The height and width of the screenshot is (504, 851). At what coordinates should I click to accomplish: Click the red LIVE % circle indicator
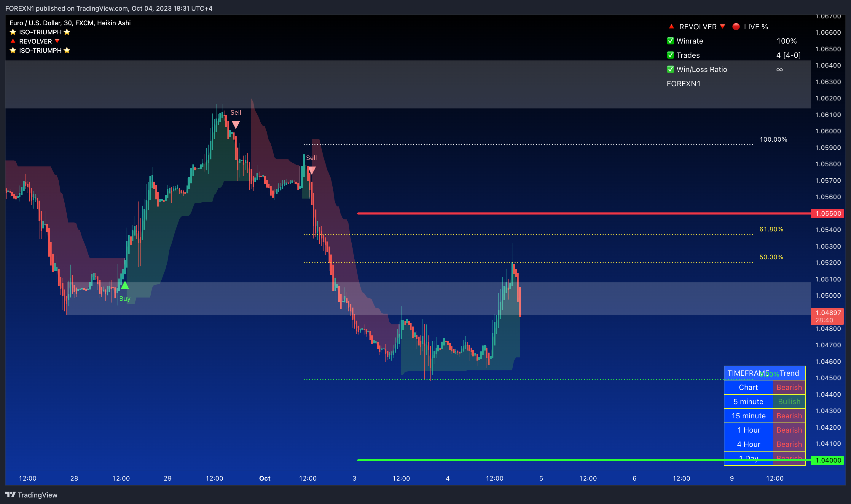pos(736,26)
